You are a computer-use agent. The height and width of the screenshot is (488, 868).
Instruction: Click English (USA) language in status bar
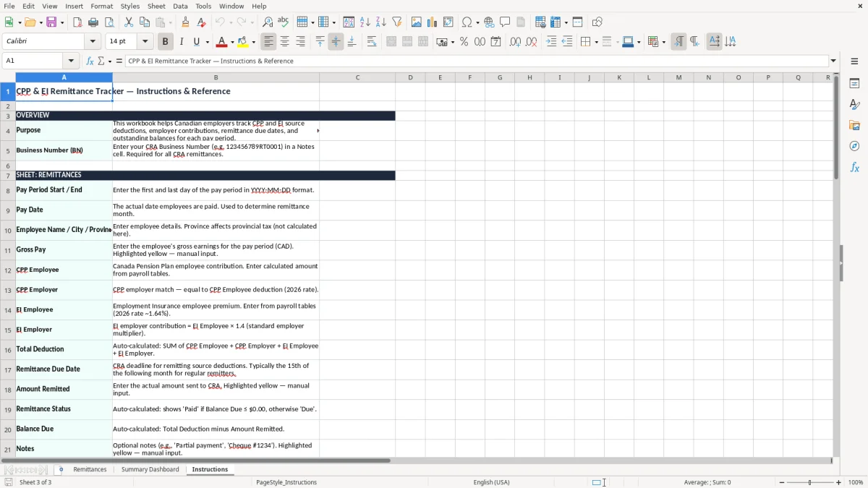click(x=491, y=482)
